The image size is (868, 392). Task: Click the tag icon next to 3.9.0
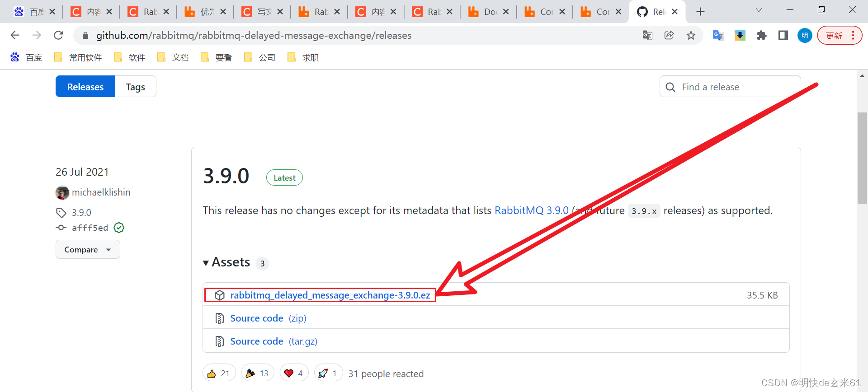(61, 213)
